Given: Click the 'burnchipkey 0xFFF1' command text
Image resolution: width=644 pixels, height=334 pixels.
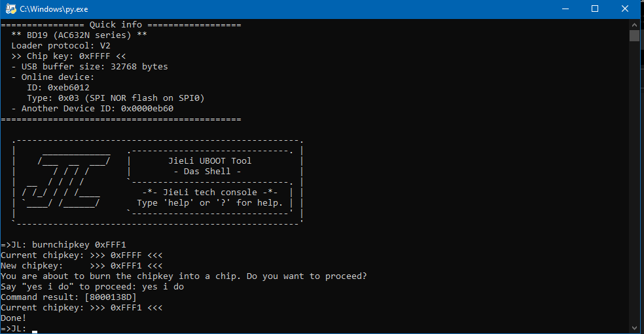Looking at the screenshot, I should click(x=79, y=245).
